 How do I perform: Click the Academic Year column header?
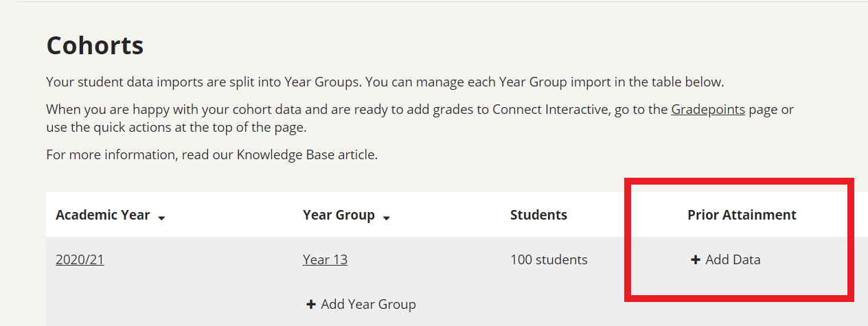pyautogui.click(x=103, y=215)
